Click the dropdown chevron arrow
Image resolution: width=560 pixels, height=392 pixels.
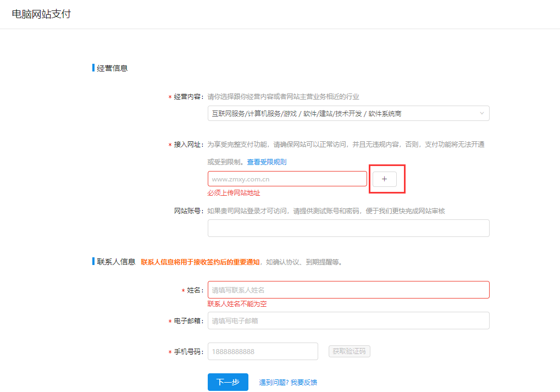(482, 113)
